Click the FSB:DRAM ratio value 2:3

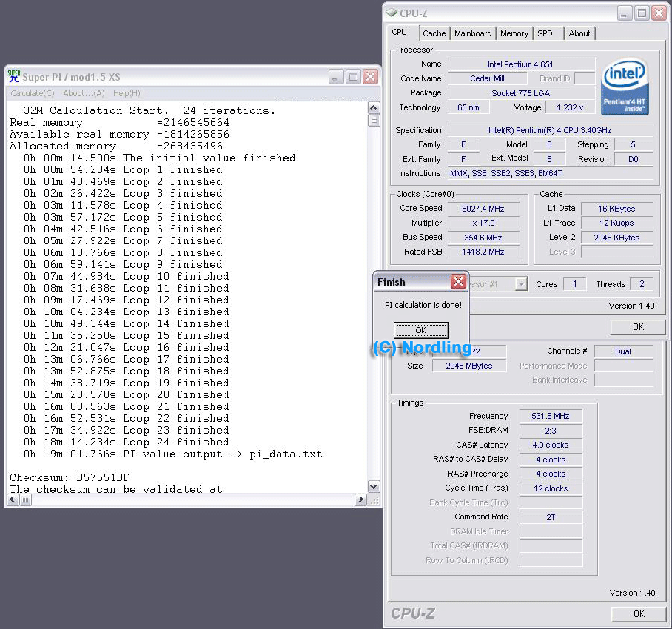tap(551, 430)
